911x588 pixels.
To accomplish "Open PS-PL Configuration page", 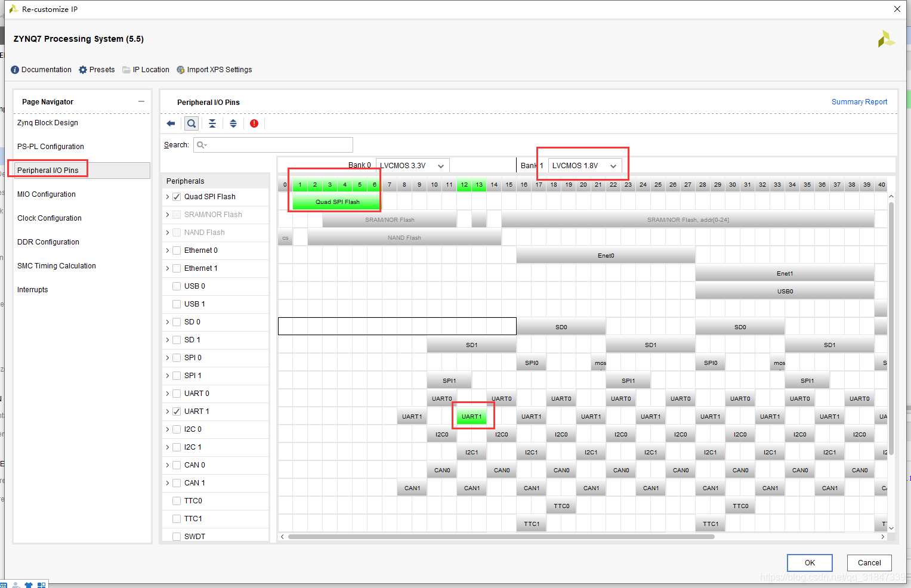I will [51, 147].
